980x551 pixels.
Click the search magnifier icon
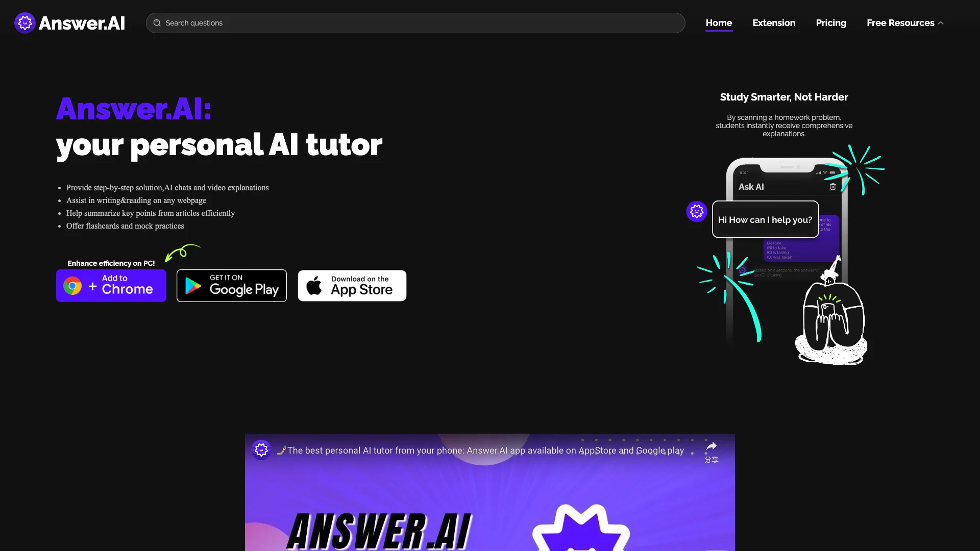pyautogui.click(x=157, y=23)
